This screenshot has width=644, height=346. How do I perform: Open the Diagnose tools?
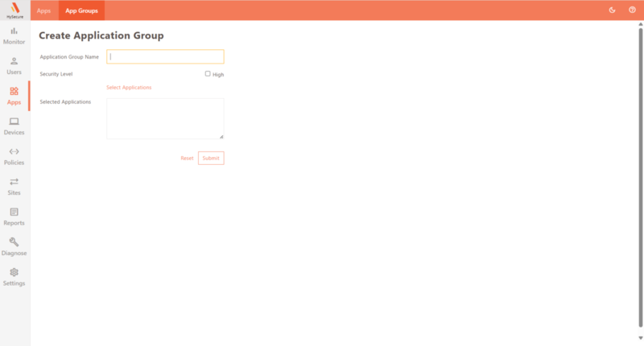(14, 247)
